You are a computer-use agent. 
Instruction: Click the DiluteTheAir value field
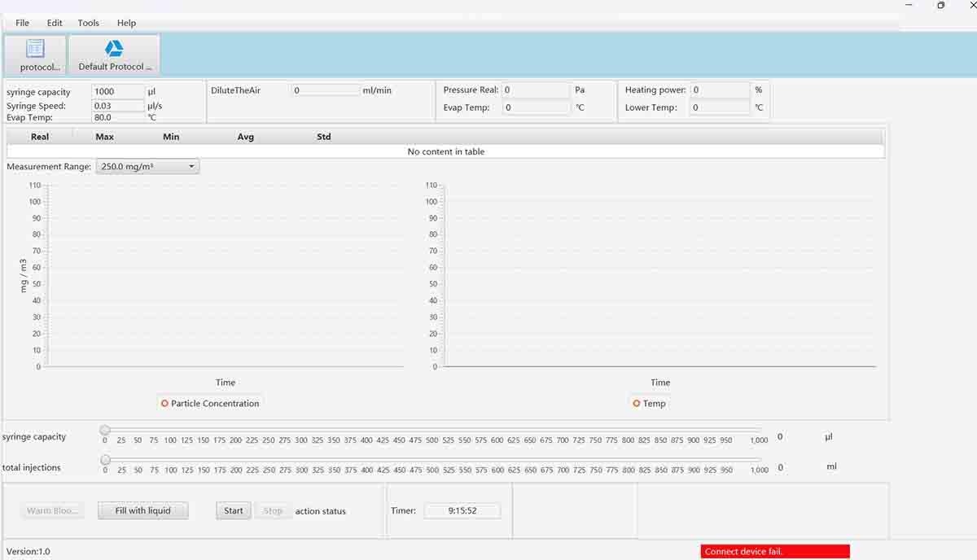pos(325,90)
